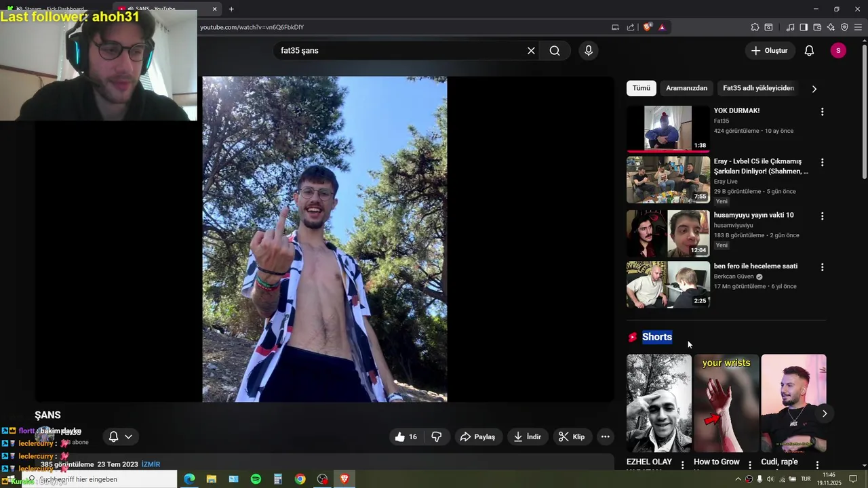Open taskbar clock showing 11:46
Image resolution: width=868 pixels, height=488 pixels.
[x=829, y=479]
